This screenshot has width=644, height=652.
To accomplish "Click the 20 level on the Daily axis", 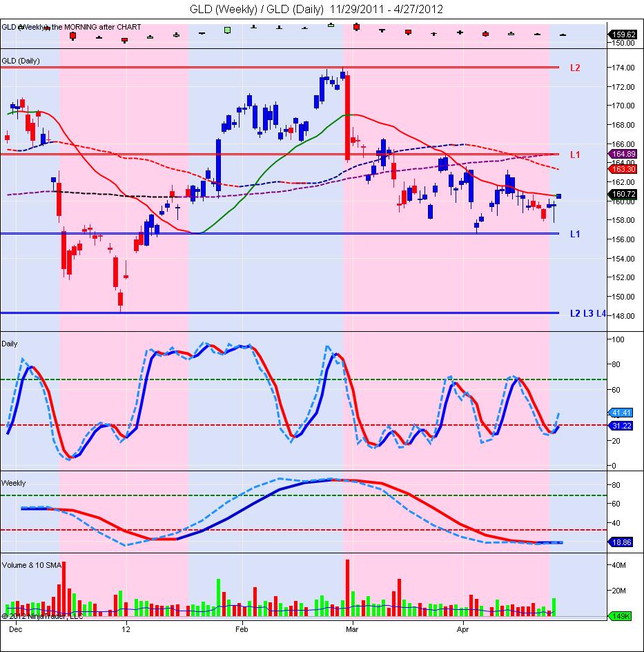I will coord(616,441).
